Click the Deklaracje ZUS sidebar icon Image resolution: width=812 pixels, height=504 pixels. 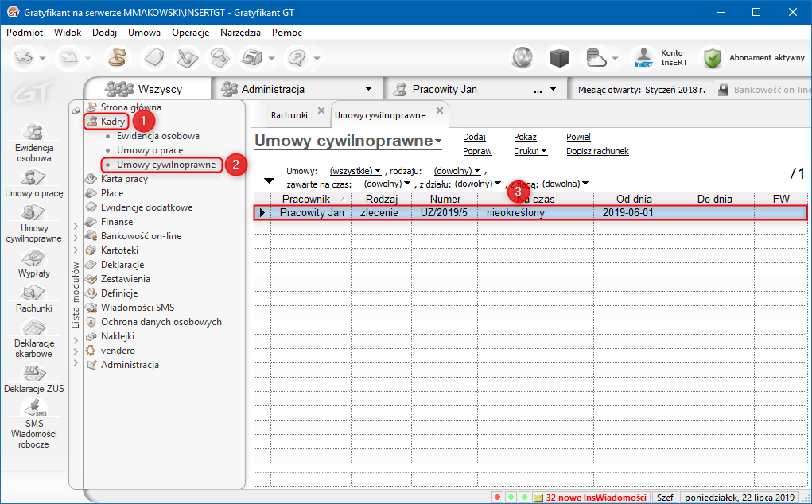pyautogui.click(x=33, y=372)
